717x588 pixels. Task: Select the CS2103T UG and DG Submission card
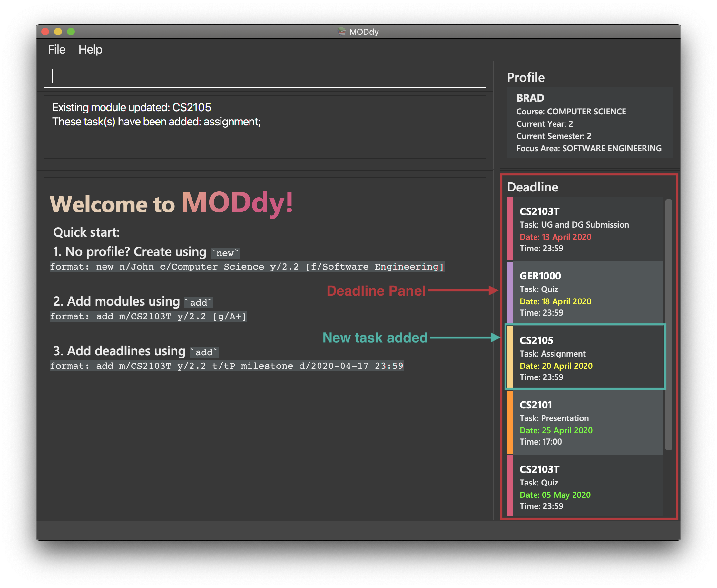585,229
